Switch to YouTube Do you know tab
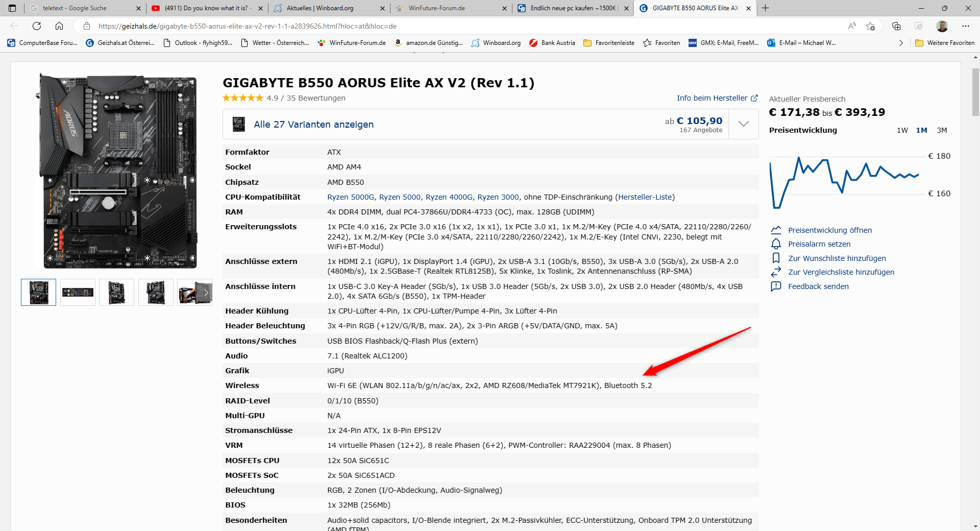Image resolution: width=980 pixels, height=531 pixels. [x=207, y=8]
